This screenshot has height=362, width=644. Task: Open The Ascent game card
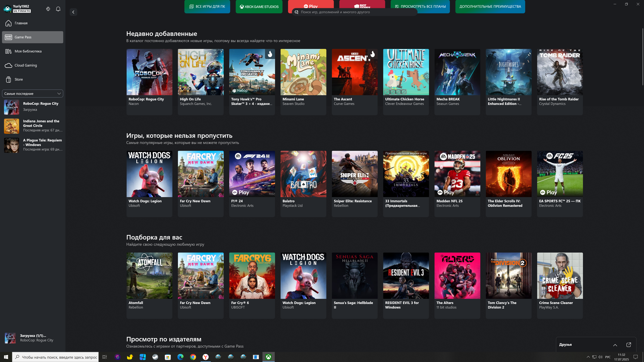[355, 82]
